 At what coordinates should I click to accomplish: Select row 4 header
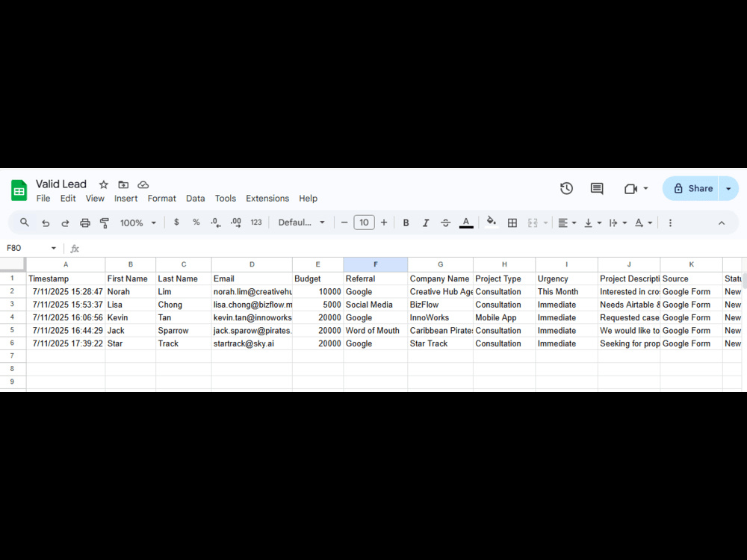13,317
